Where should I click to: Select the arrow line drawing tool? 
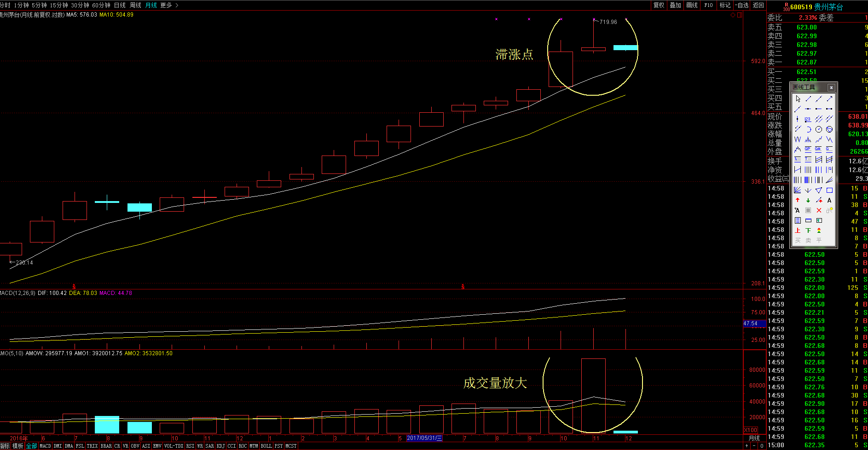click(x=829, y=99)
